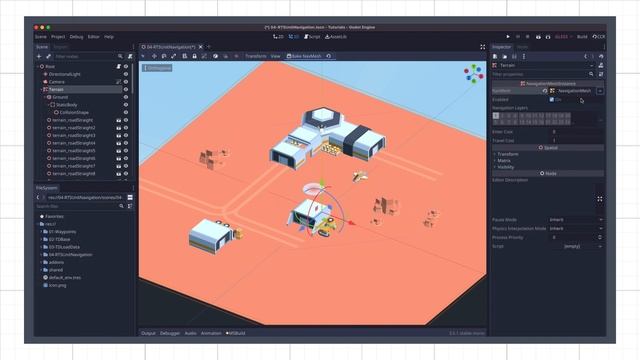The image size is (640, 360).
Task: Toggle visibility of Ground node
Action: click(x=126, y=97)
